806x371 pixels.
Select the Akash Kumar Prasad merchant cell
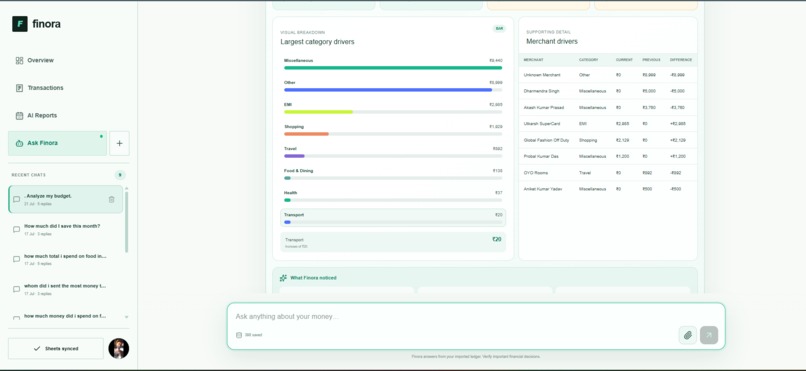tap(544, 107)
